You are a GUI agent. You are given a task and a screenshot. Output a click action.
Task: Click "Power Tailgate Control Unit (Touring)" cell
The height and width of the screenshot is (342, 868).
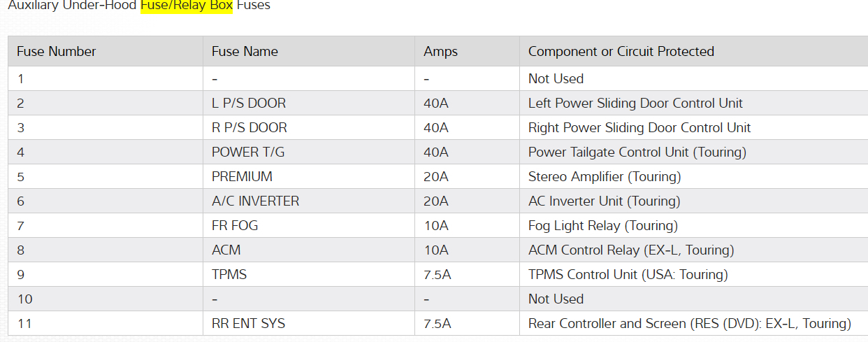[x=637, y=152]
